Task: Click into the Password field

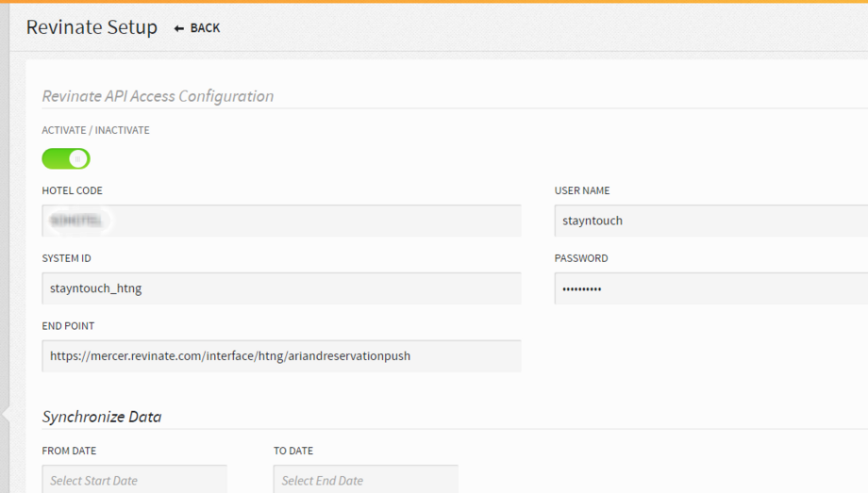Action: tap(710, 288)
